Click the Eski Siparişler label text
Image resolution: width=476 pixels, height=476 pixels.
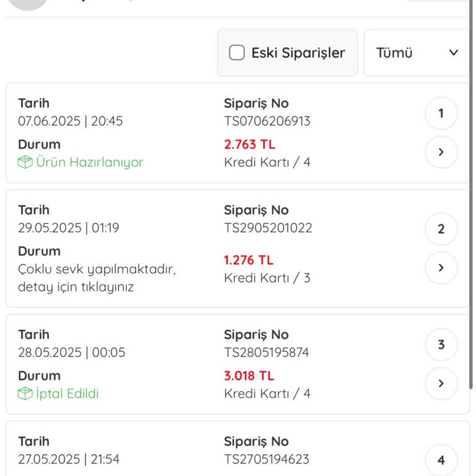point(298,53)
